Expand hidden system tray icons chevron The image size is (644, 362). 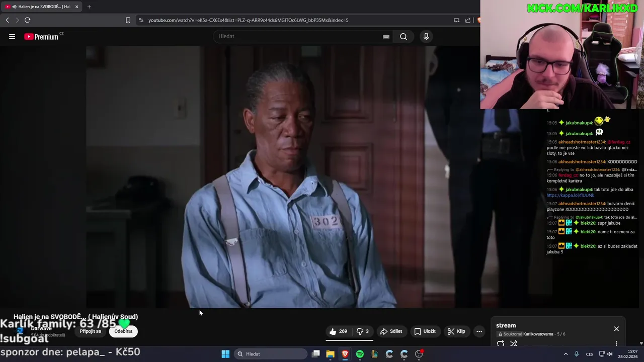coord(566,354)
